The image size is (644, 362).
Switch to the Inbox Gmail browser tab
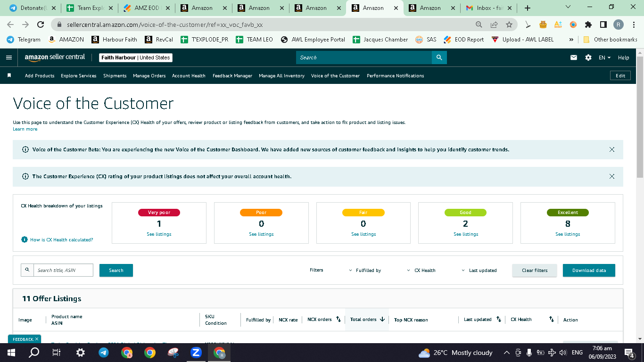487,8
